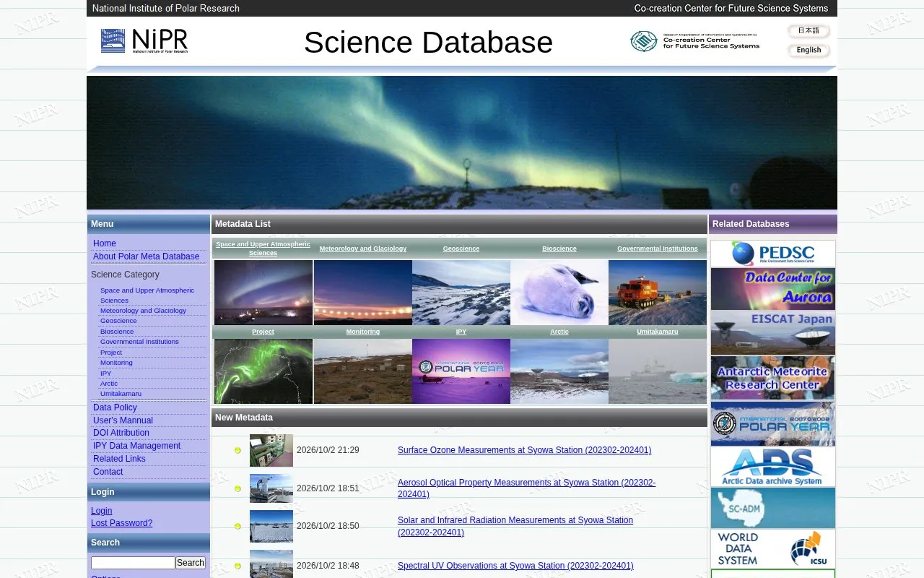Open the Home menu item
The width and height of the screenshot is (924, 578).
click(105, 243)
